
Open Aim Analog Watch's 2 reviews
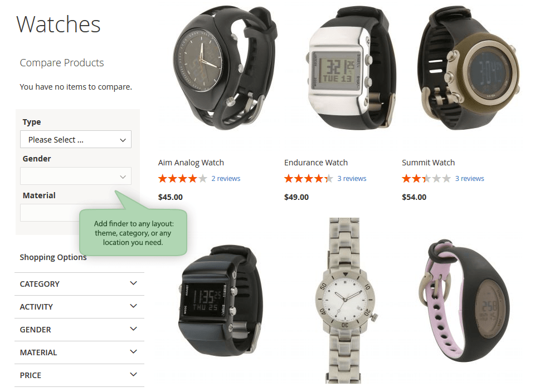point(226,178)
